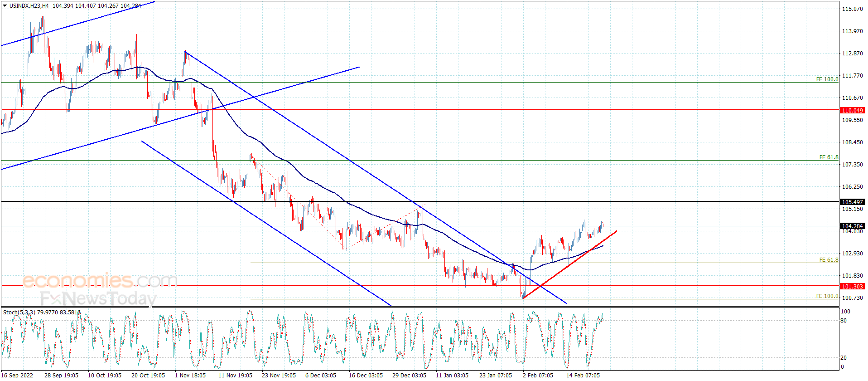The width and height of the screenshot is (868, 381).
Task: Click the 10 Oct 19:05 date label
Action: click(105, 375)
